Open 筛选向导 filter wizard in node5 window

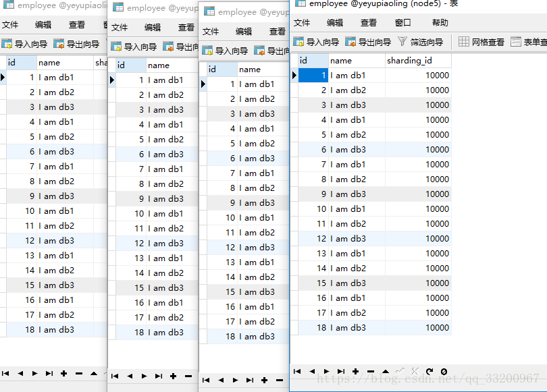point(420,42)
